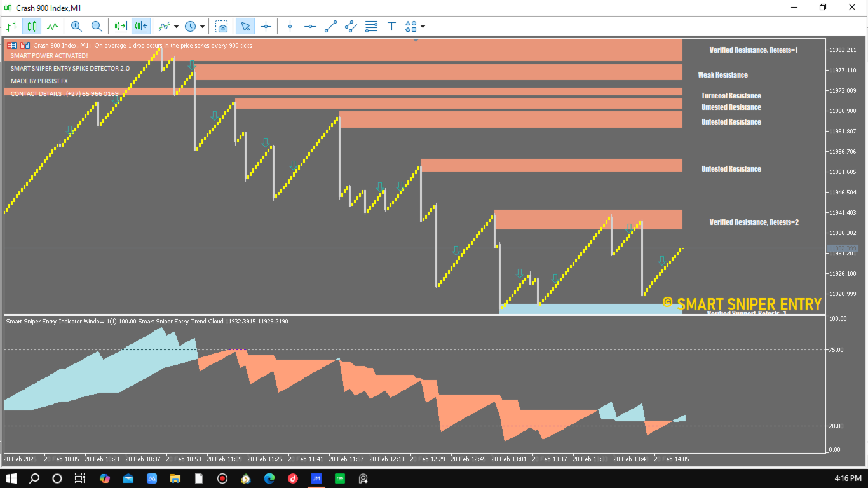Toggle candlestick chart mode

tap(32, 26)
